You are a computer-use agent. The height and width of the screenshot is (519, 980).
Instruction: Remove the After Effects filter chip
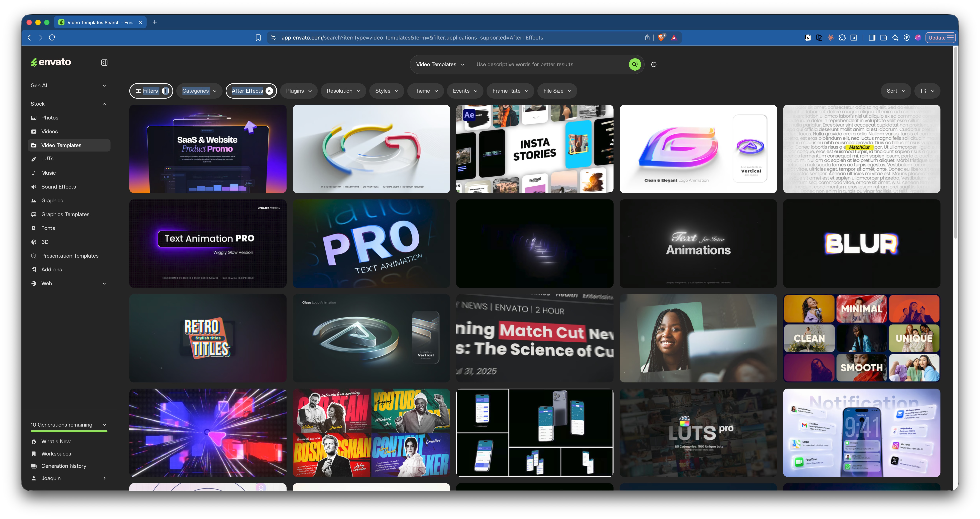pos(269,91)
